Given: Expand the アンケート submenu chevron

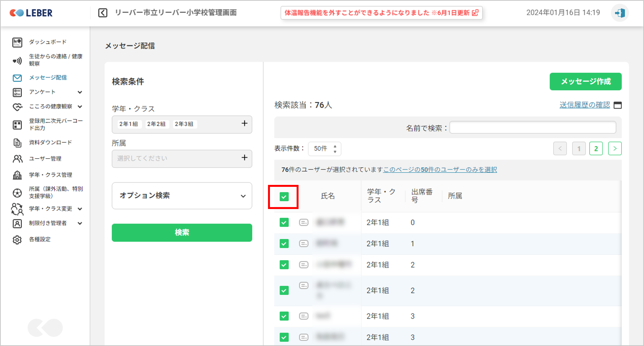Looking at the screenshot, I should pos(80,92).
